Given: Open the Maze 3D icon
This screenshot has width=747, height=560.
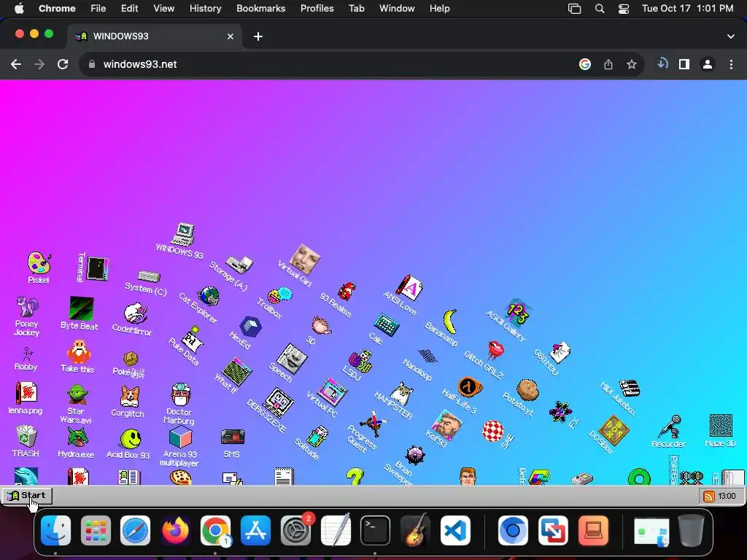Looking at the screenshot, I should (x=720, y=425).
